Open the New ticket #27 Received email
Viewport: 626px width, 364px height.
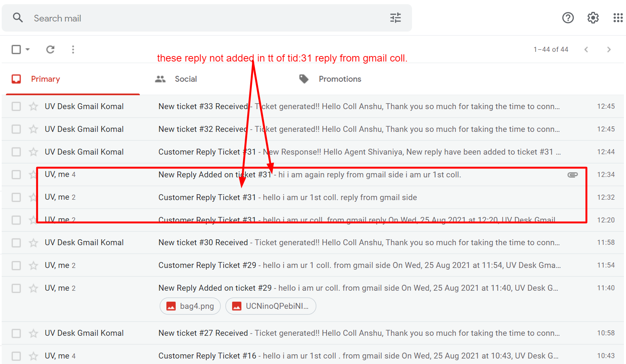(x=313, y=333)
